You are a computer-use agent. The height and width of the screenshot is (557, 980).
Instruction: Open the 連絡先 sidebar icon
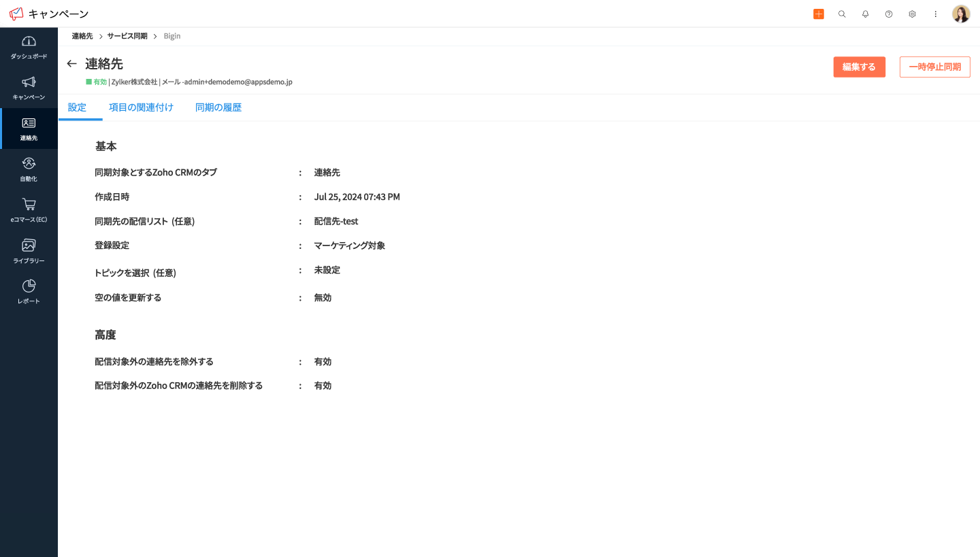tap(29, 129)
